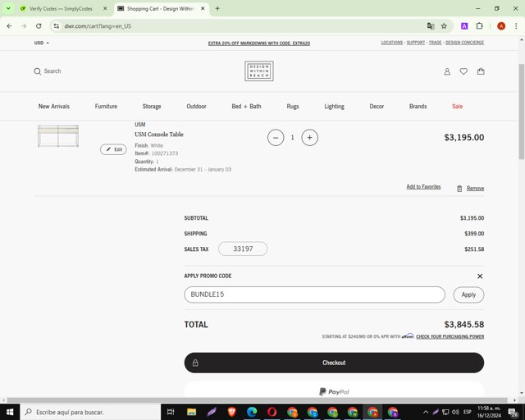Apply the promo code
The image size is (525, 420).
pyautogui.click(x=468, y=294)
